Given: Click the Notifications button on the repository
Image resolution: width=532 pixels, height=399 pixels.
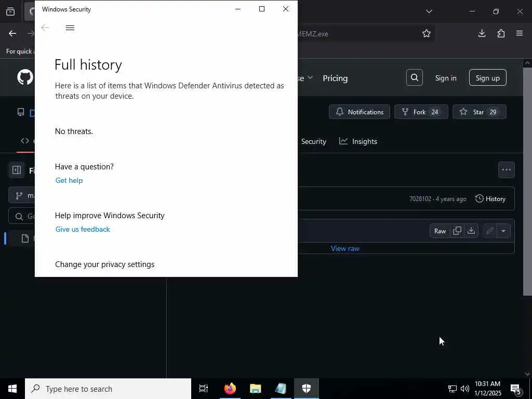Looking at the screenshot, I should click(360, 112).
